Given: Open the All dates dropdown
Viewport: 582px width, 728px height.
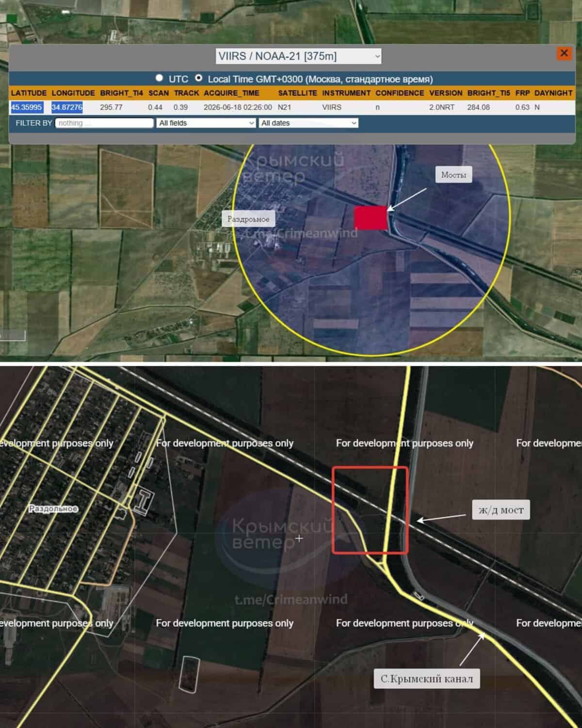Looking at the screenshot, I should (x=309, y=123).
